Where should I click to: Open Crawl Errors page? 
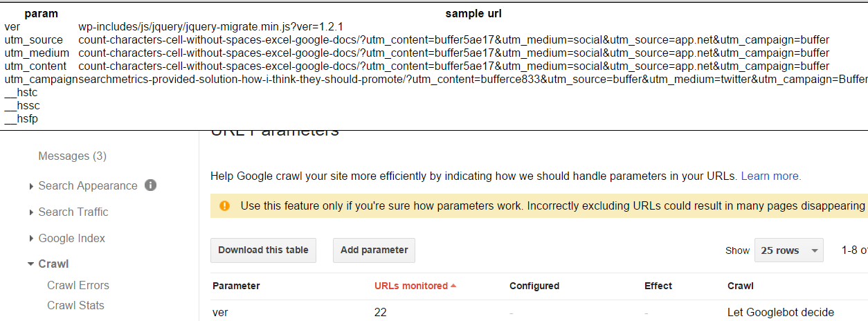[78, 285]
